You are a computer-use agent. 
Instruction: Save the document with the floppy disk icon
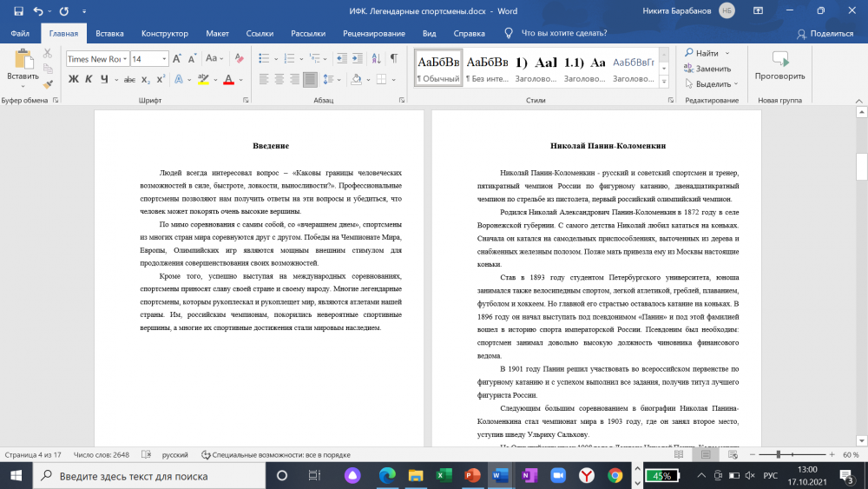pyautogui.click(x=18, y=11)
